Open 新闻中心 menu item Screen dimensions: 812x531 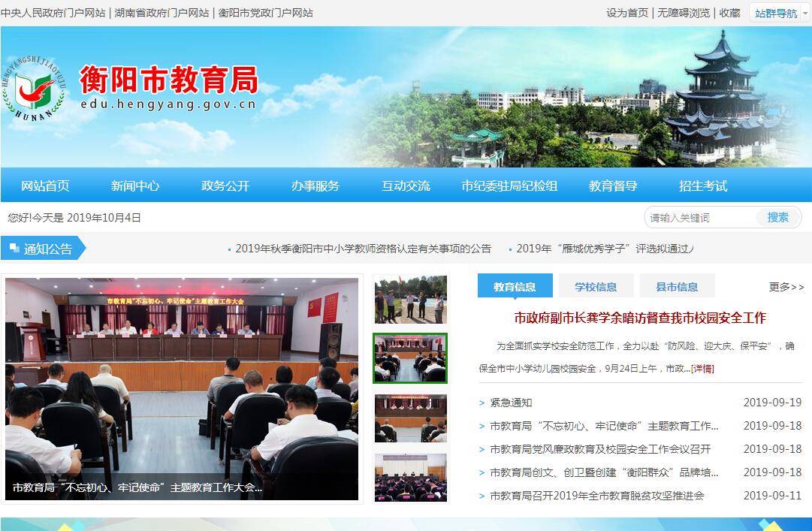coord(135,186)
